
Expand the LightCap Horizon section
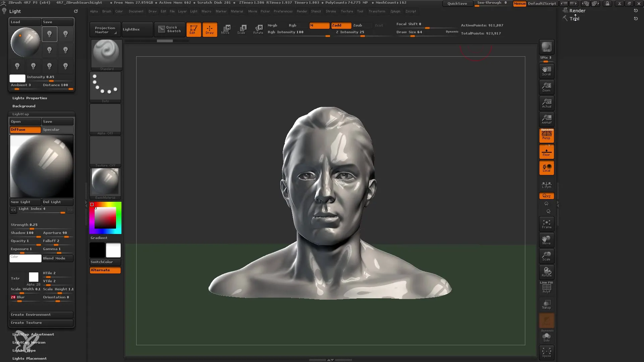[29, 342]
